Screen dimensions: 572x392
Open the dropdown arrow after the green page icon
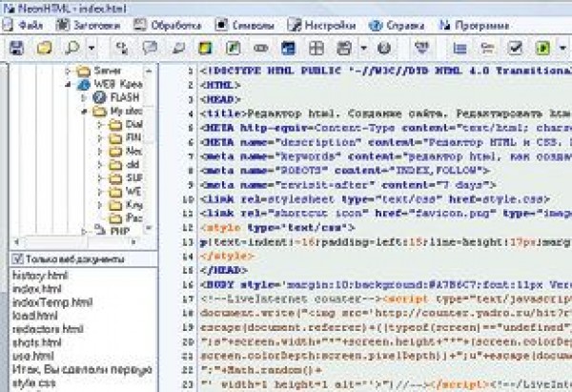click(562, 48)
